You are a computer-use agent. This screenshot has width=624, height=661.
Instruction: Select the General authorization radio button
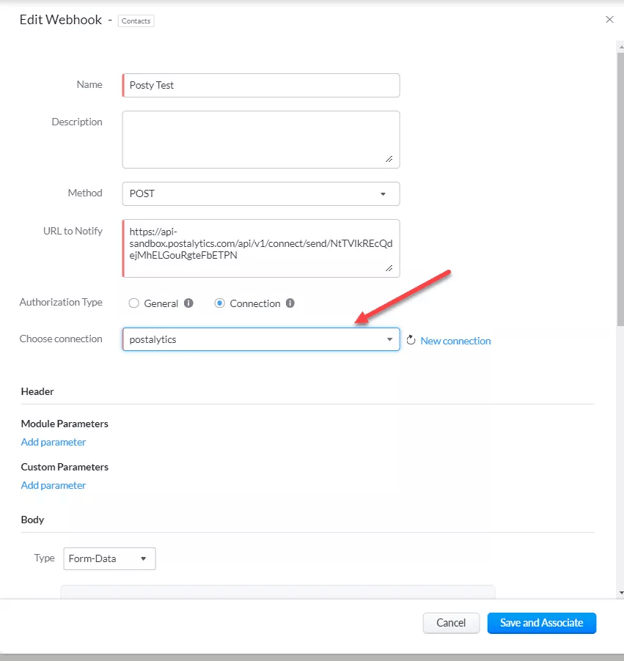(134, 303)
